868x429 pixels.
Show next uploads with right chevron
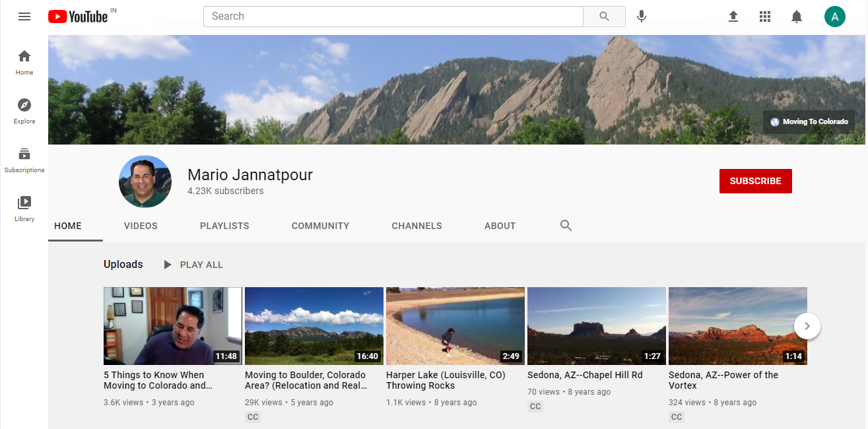tap(807, 325)
